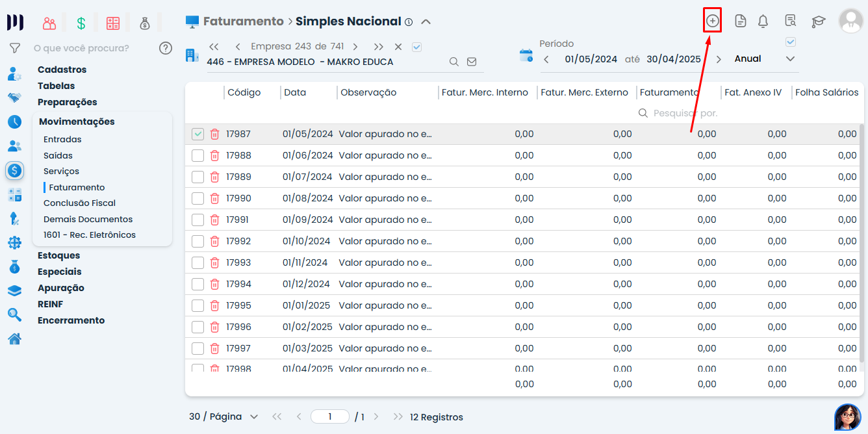Click the add new record plus icon

(x=713, y=21)
